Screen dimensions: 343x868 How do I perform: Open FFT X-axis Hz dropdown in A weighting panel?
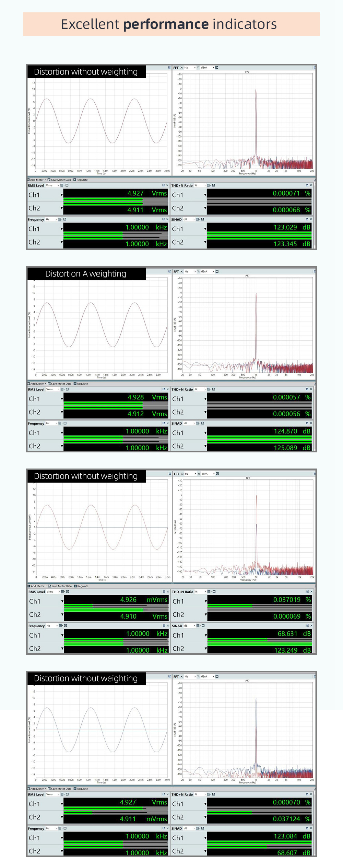[195, 271]
